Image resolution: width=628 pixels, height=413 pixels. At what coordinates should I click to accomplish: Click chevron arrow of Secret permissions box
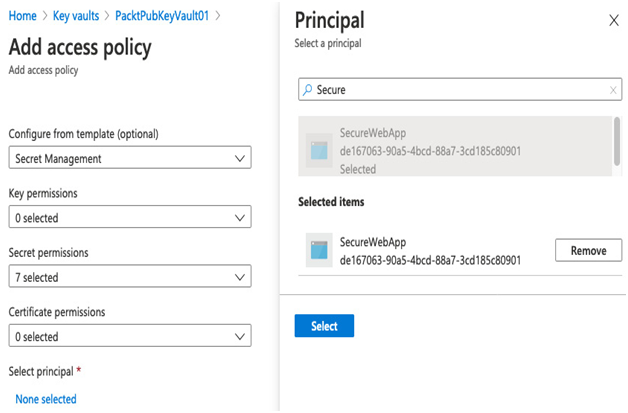pyautogui.click(x=240, y=277)
